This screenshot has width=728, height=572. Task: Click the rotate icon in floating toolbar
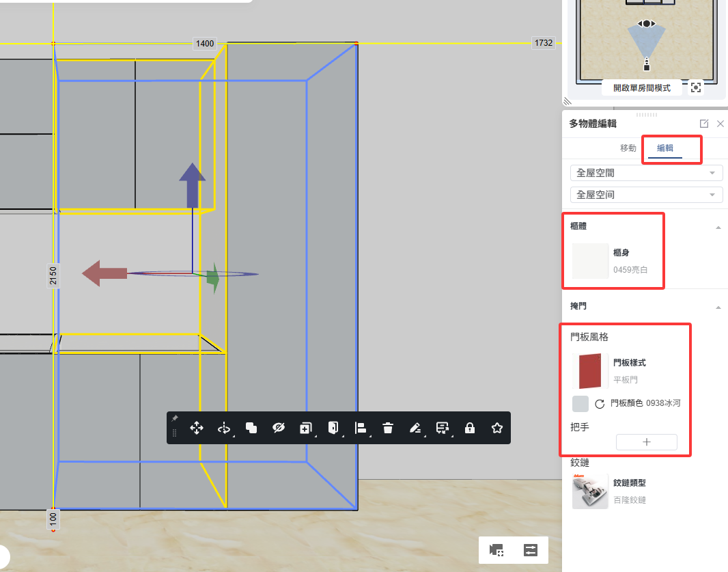(223, 428)
